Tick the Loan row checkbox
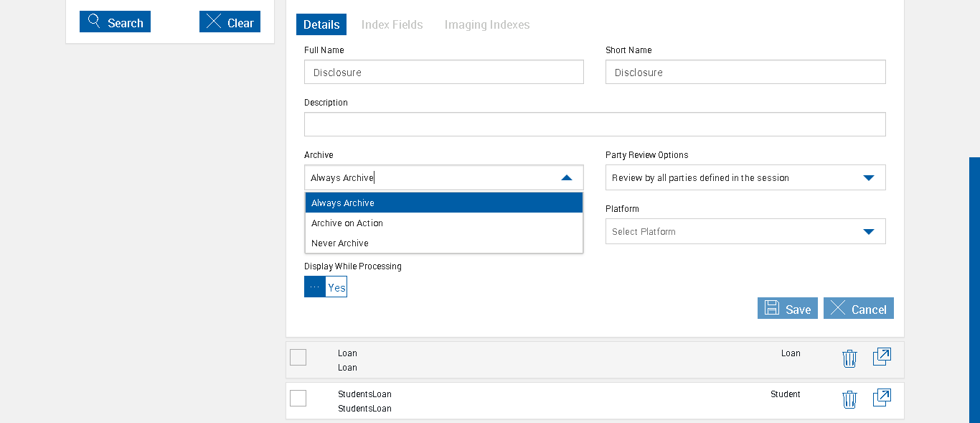 pos(298,357)
